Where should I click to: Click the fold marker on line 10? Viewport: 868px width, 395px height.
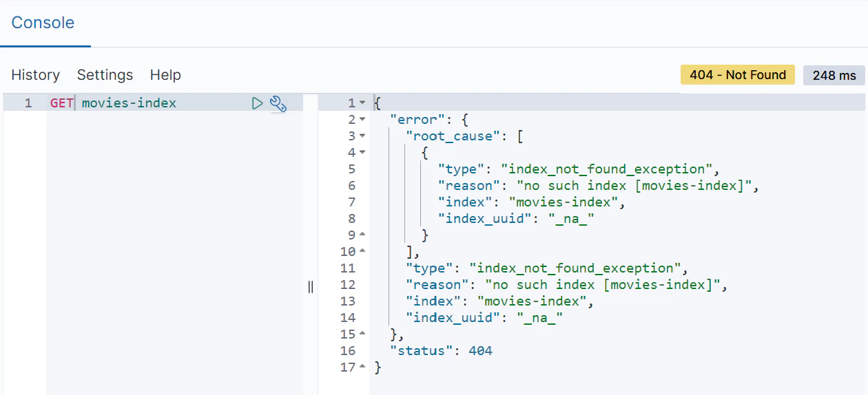[363, 252]
